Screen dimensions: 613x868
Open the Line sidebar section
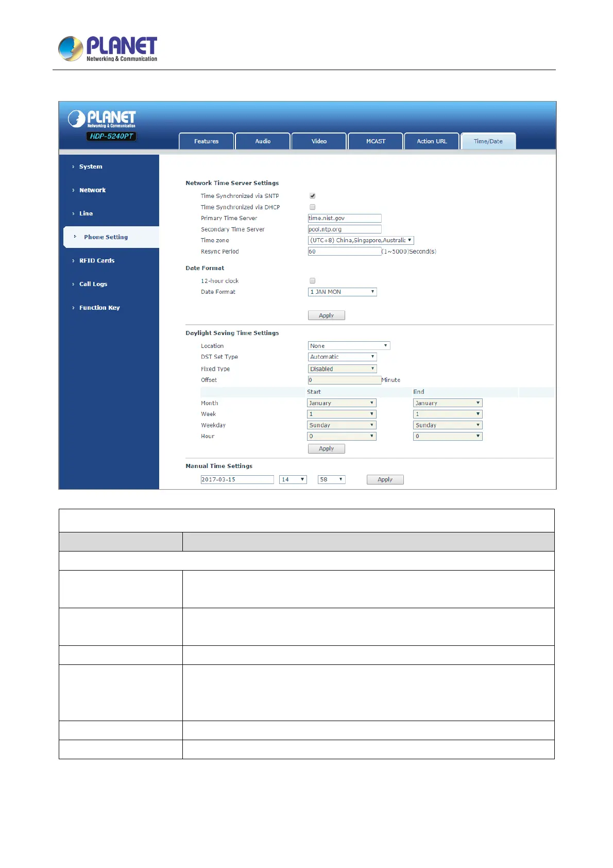point(86,213)
